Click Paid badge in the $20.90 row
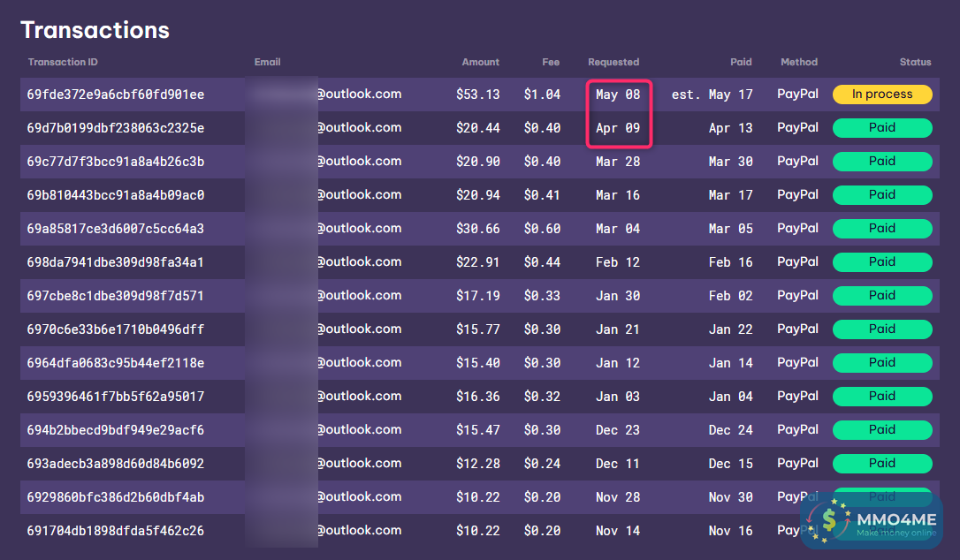This screenshot has width=960, height=560. pyautogui.click(x=882, y=162)
